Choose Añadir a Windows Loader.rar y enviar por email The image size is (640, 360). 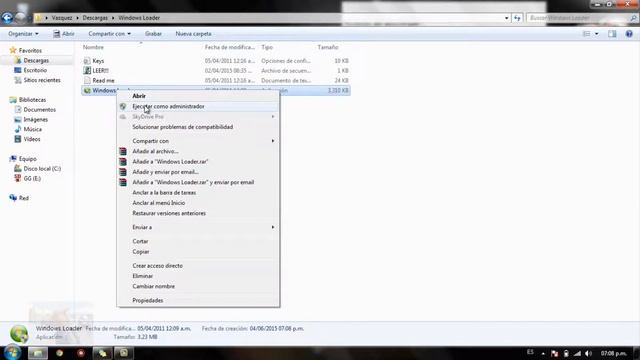pos(193,182)
